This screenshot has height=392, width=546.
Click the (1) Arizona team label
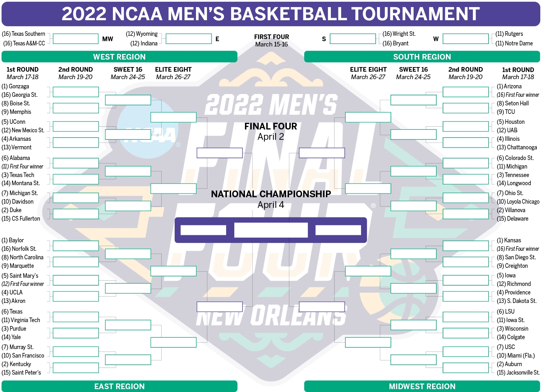click(509, 86)
